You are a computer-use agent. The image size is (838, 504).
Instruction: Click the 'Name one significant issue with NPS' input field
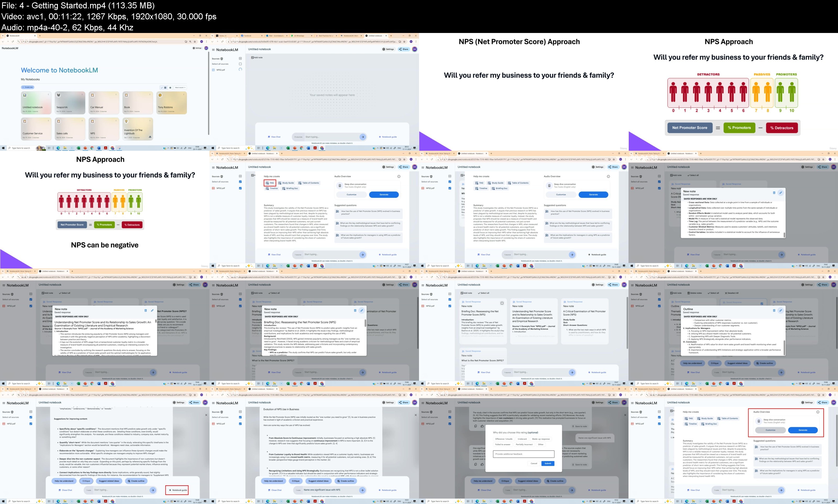click(x=330, y=490)
